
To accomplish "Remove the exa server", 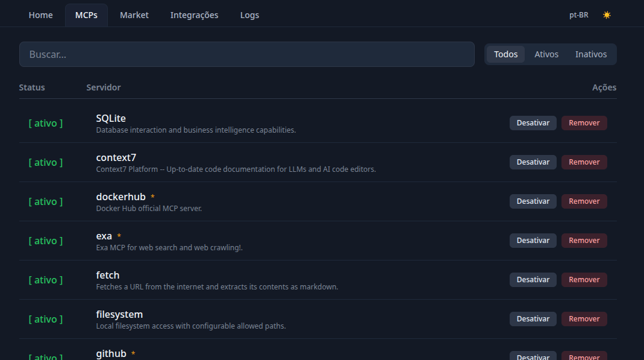I will [584, 241].
